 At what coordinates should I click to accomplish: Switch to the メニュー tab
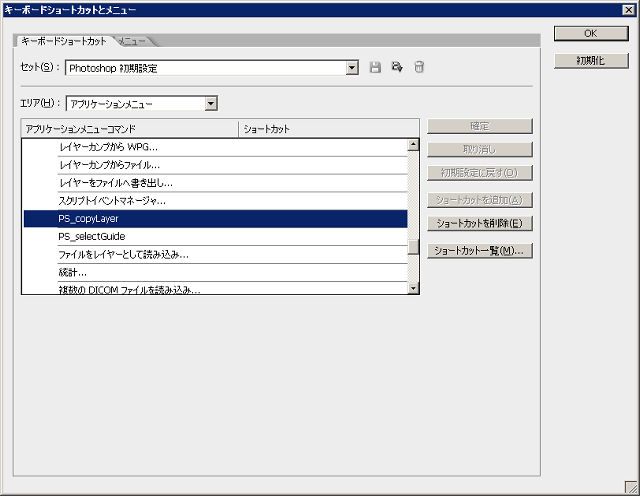pos(134,41)
